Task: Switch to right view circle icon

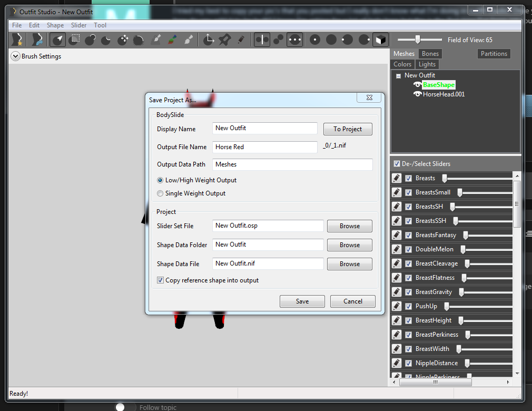Action: tap(364, 40)
